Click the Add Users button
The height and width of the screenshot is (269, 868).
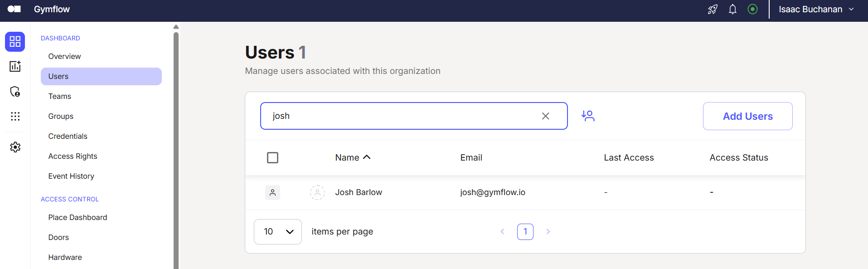(747, 116)
